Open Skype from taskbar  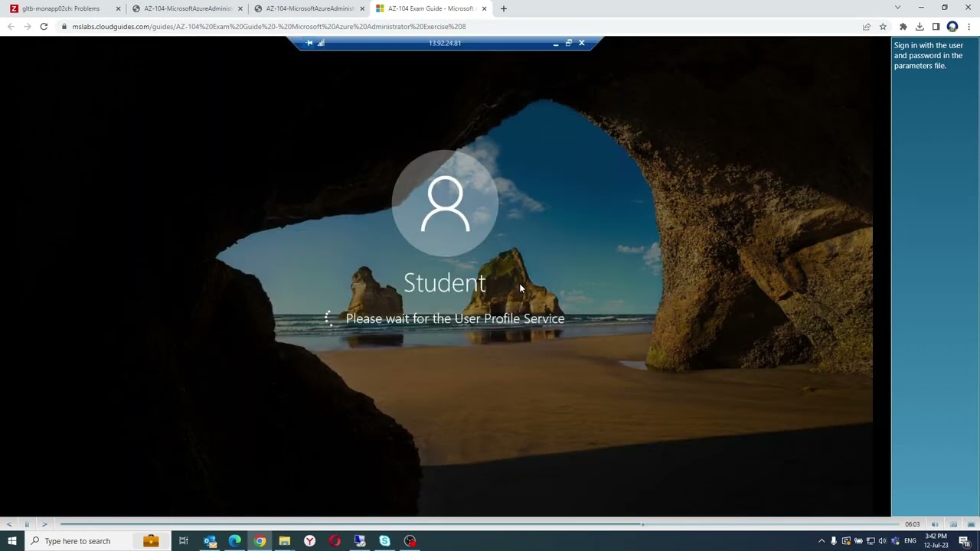click(x=384, y=541)
